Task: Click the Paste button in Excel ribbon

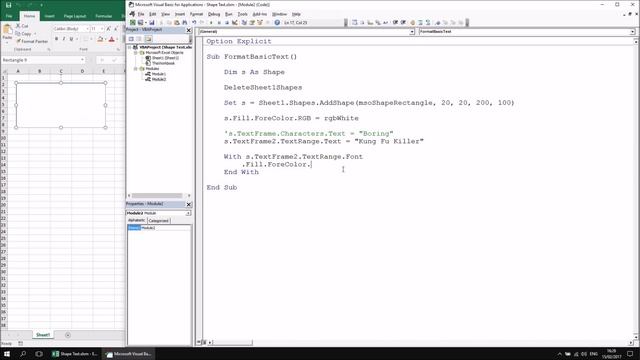Action: pyautogui.click(x=7, y=33)
